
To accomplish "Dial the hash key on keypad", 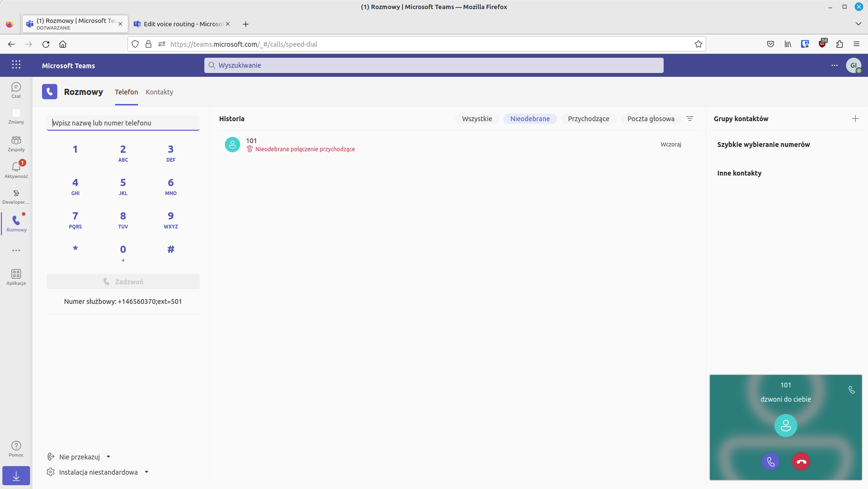I will pyautogui.click(x=171, y=249).
